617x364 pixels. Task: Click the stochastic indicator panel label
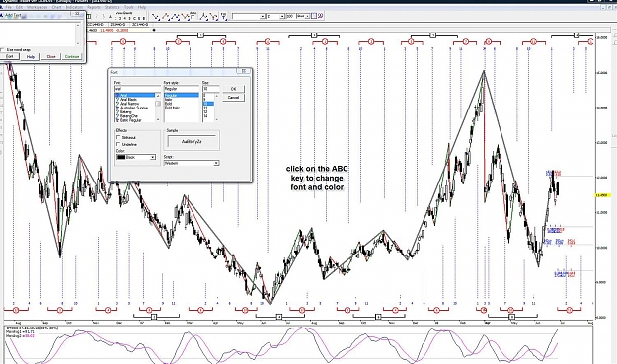[x=32, y=328]
